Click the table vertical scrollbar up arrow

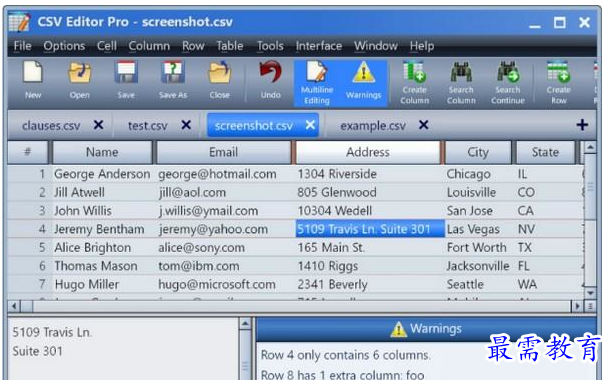point(590,147)
